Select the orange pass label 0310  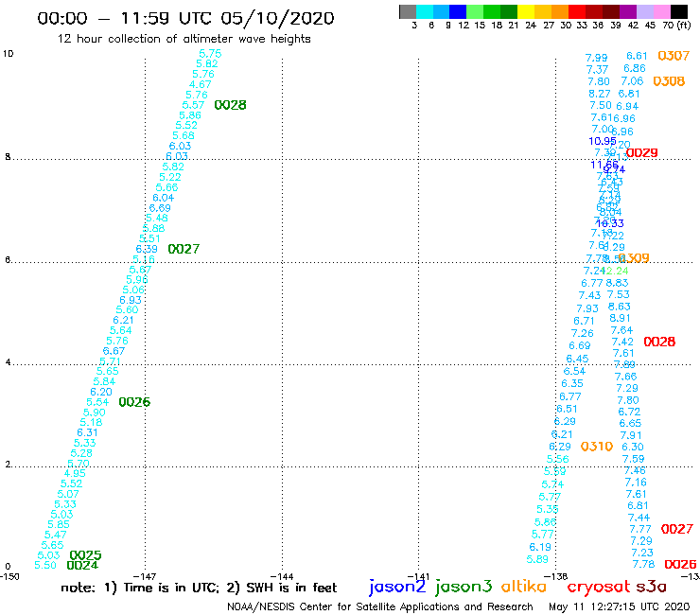[597, 447]
